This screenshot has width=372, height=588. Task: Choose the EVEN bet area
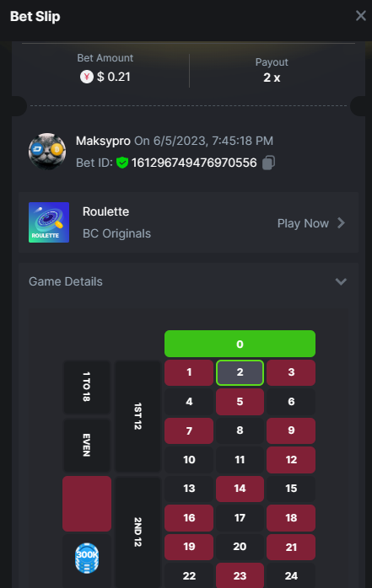click(x=87, y=445)
